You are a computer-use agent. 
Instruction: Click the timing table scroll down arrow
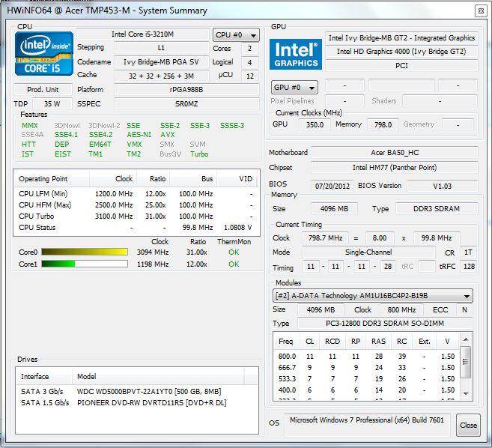(467, 394)
